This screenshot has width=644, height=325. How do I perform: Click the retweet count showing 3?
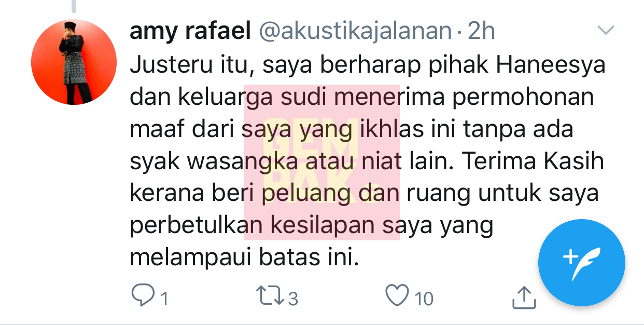pyautogui.click(x=293, y=299)
